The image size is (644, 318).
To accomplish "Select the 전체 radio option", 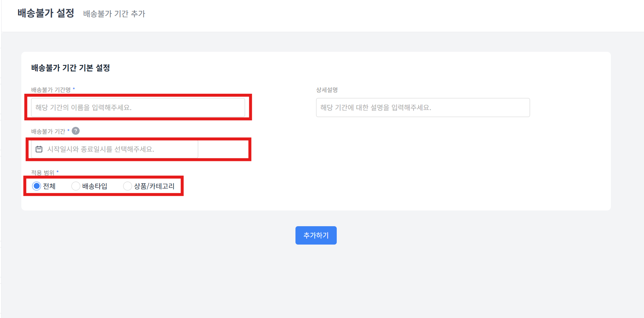I will point(36,186).
